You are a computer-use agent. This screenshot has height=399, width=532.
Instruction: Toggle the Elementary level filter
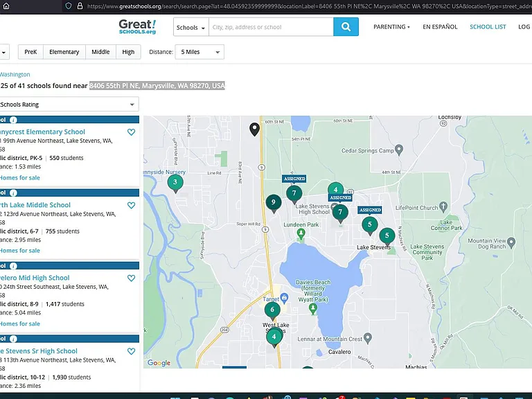point(64,52)
